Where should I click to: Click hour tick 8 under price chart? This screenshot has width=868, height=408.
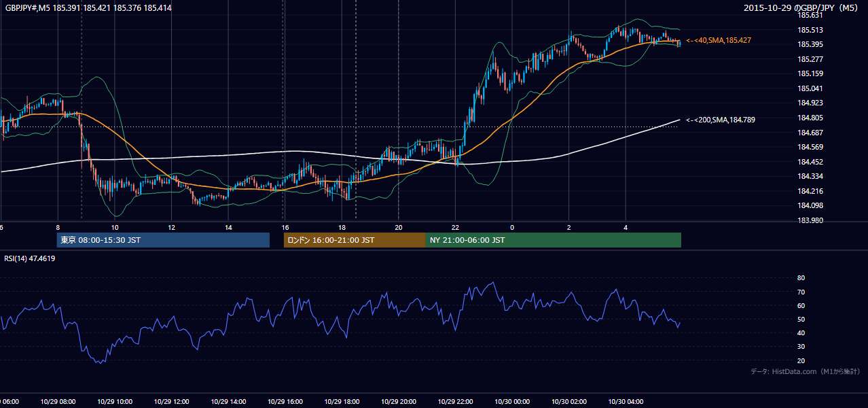click(58, 228)
